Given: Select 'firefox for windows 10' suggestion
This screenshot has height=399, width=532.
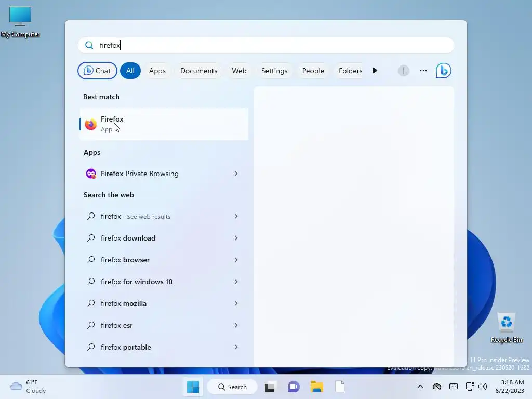Looking at the screenshot, I should click(164, 282).
